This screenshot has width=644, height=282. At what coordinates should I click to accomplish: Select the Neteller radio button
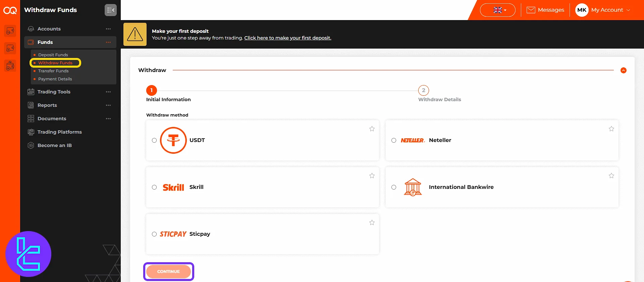click(394, 140)
